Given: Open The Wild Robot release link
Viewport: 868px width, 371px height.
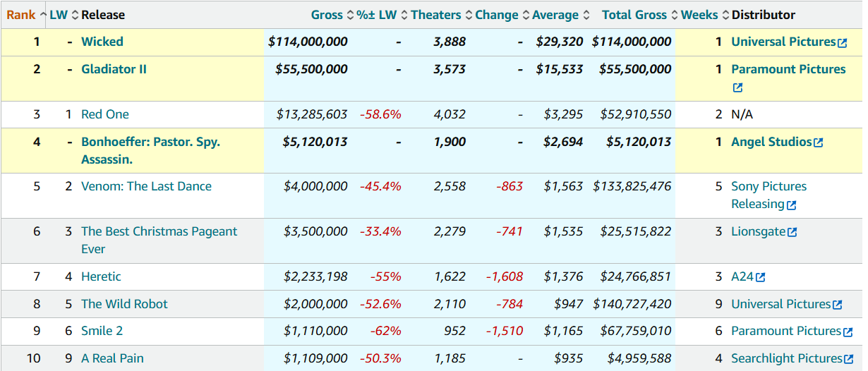Looking at the screenshot, I should [124, 304].
